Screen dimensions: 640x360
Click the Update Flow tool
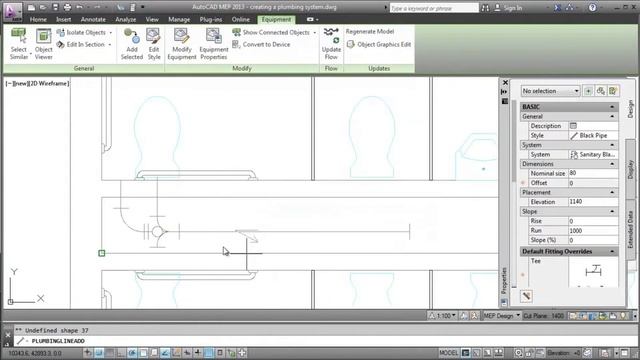[331, 44]
